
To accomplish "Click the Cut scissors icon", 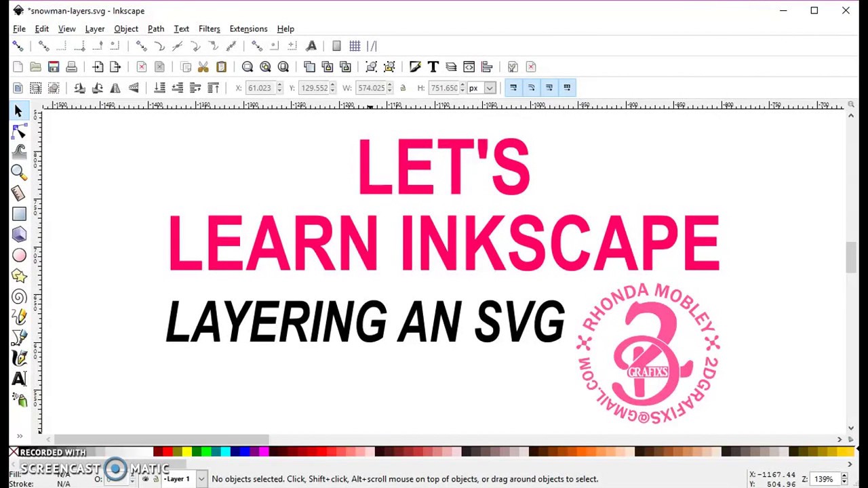I will point(203,66).
